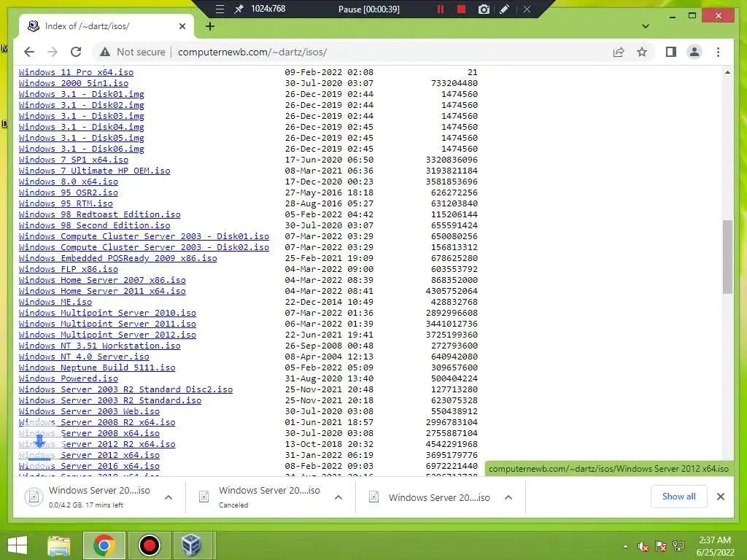Open File Explorer from the taskbar

[x=58, y=545]
